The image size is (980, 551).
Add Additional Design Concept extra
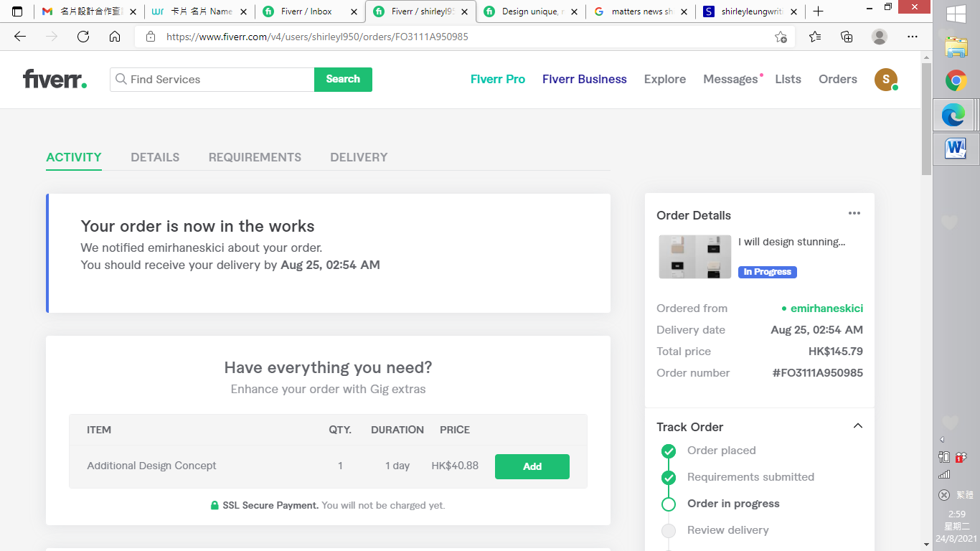[x=532, y=466]
